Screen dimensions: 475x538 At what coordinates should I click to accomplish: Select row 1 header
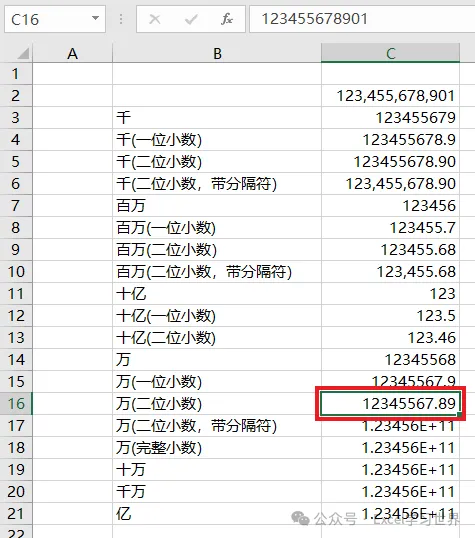(x=16, y=74)
